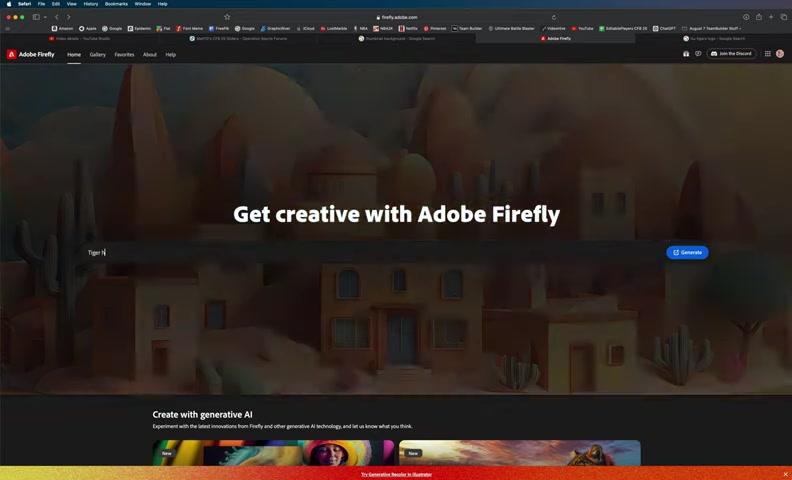
Task: Click the firefly.adobe.com address bar
Action: click(397, 17)
